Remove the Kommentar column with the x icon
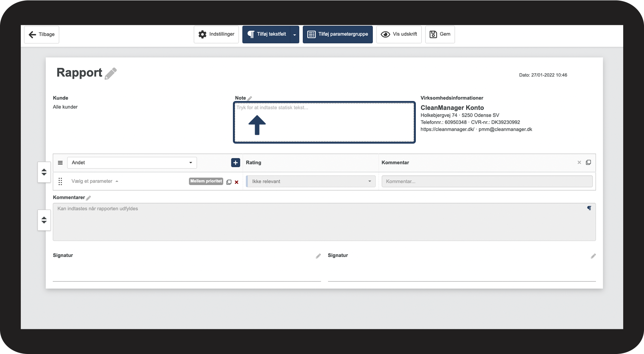The image size is (644, 354). pyautogui.click(x=579, y=163)
